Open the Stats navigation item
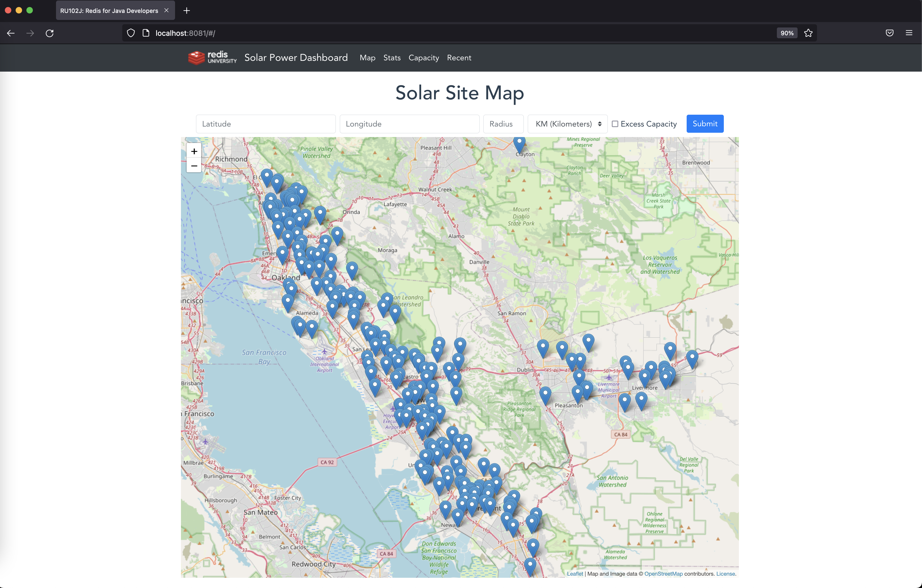922x588 pixels. pyautogui.click(x=392, y=58)
